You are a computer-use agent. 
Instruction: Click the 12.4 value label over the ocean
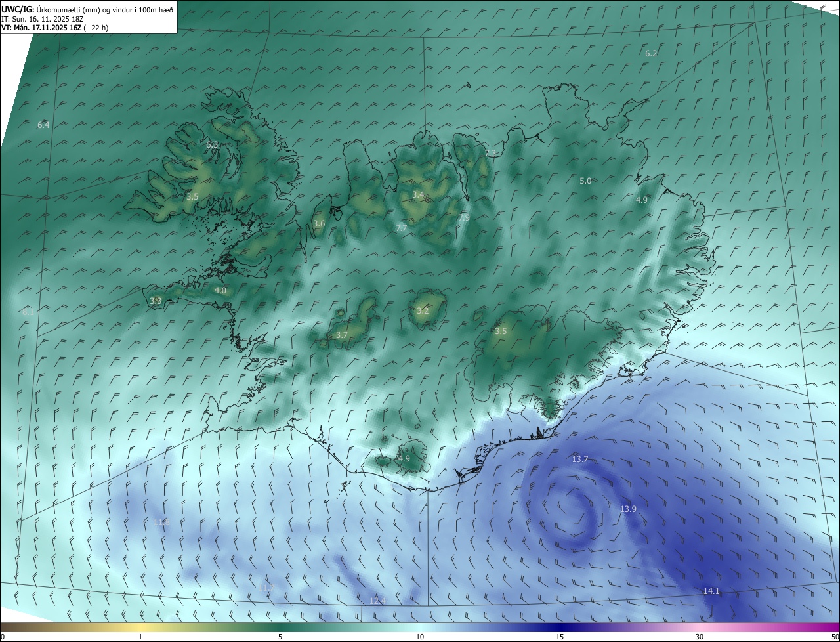click(377, 601)
